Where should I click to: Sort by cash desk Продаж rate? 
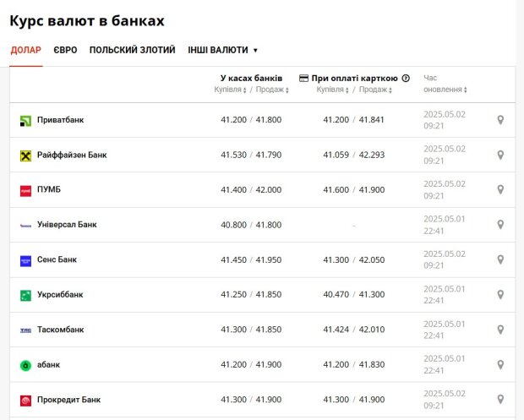272,90
